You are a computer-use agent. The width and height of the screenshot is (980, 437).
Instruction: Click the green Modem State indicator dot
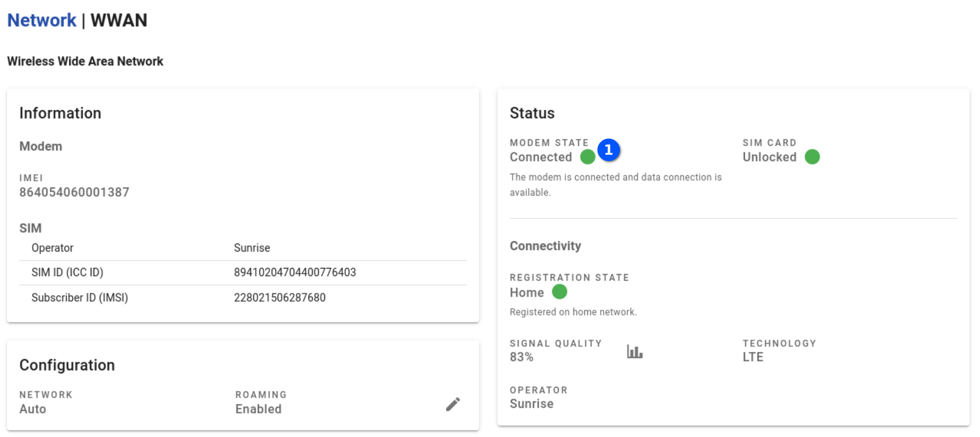click(x=587, y=157)
